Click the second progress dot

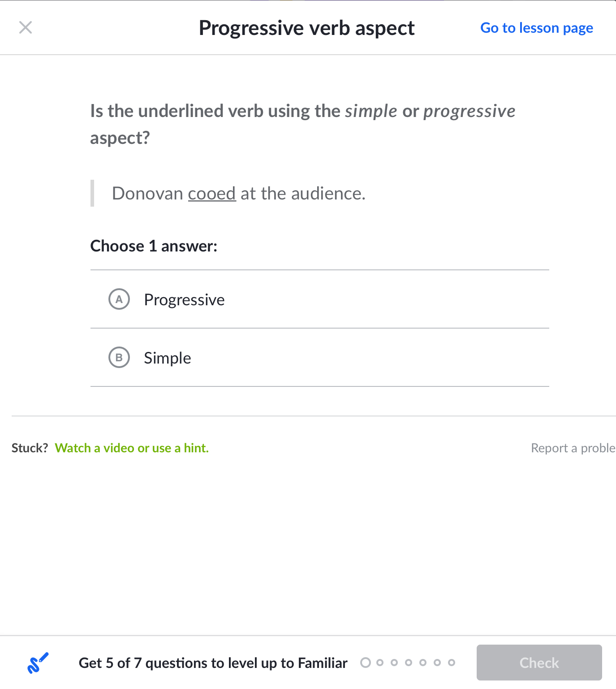[380, 663]
